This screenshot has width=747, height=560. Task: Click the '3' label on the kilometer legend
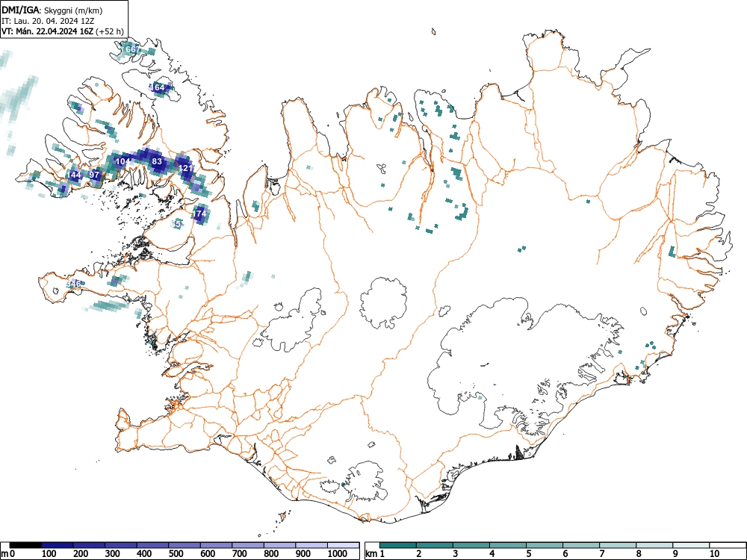(x=456, y=554)
